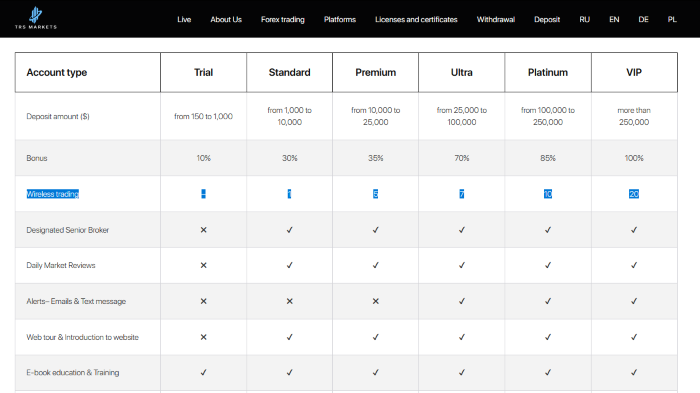Click the TRS Markets logo

(x=36, y=18)
